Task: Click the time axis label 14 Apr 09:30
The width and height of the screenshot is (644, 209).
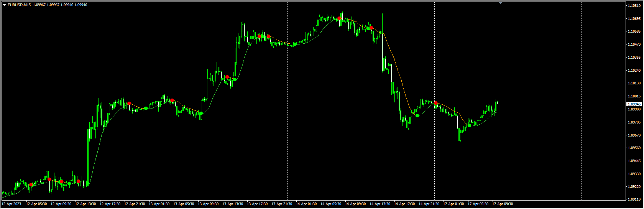Action: 355,204
